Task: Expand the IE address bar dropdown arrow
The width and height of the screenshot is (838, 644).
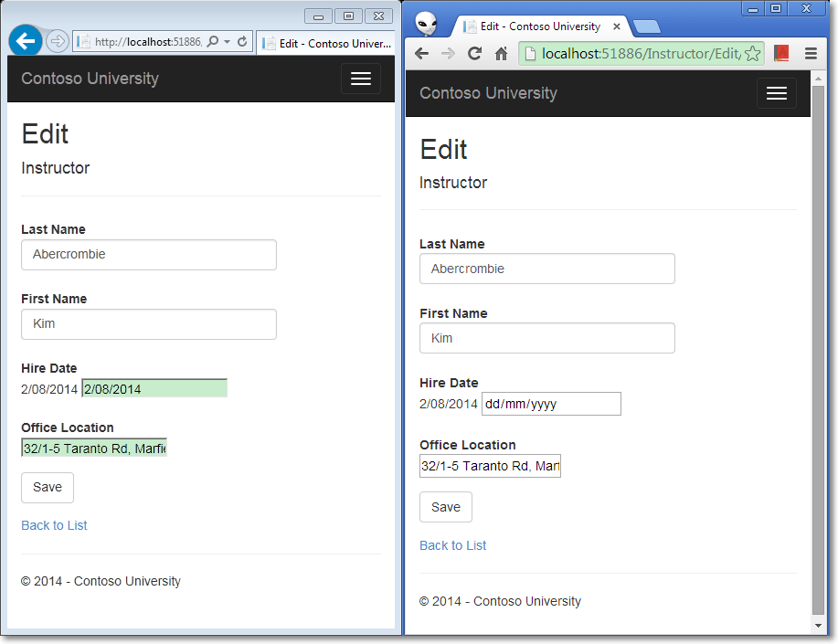Action: (228, 41)
